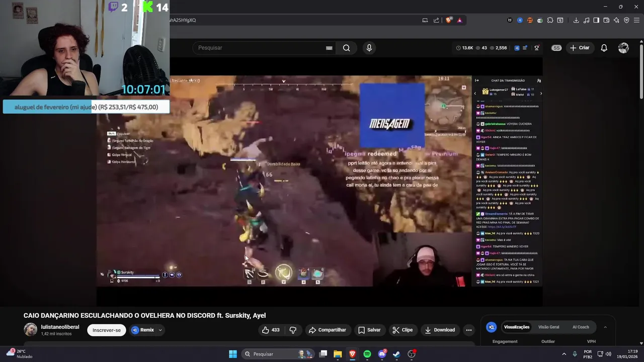
Task: Open the on-screen keyboard icon in the search box
Action: (329, 48)
